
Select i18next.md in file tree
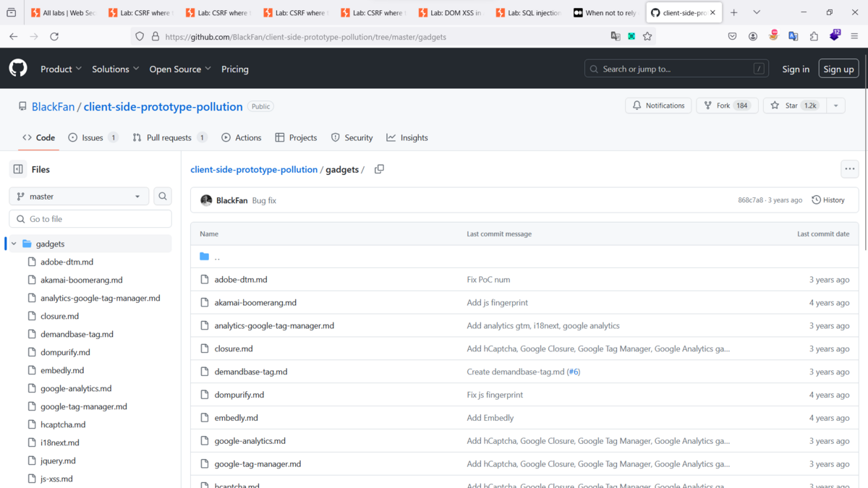click(x=60, y=442)
